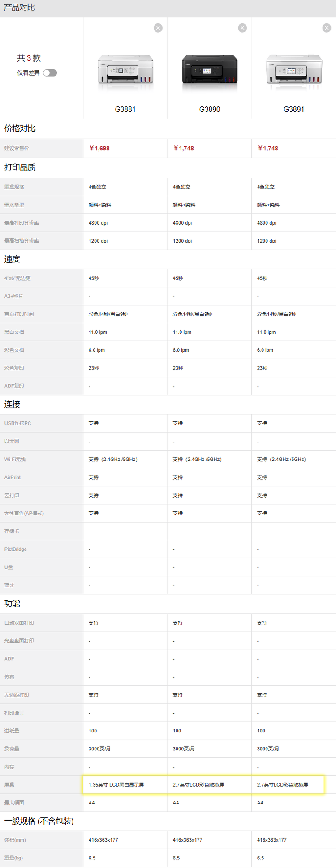
Task: Toggle the 仅看差异 switch
Action: (50, 73)
